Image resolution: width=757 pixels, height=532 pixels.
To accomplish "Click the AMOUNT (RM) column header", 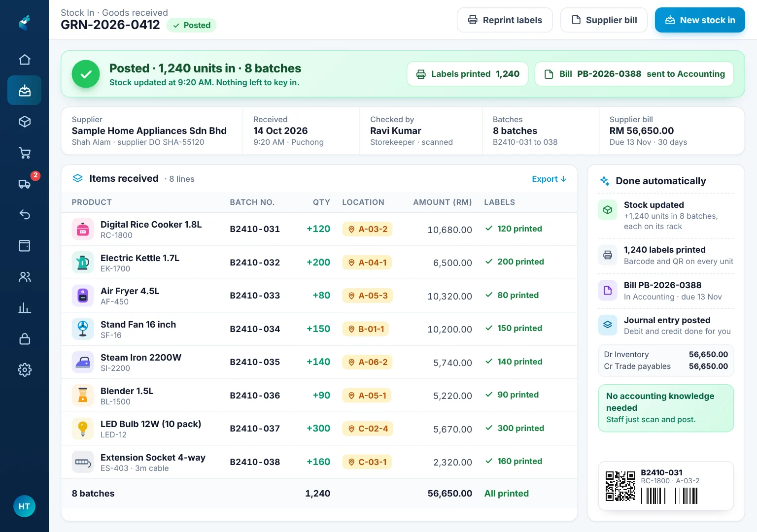I will coord(443,202).
